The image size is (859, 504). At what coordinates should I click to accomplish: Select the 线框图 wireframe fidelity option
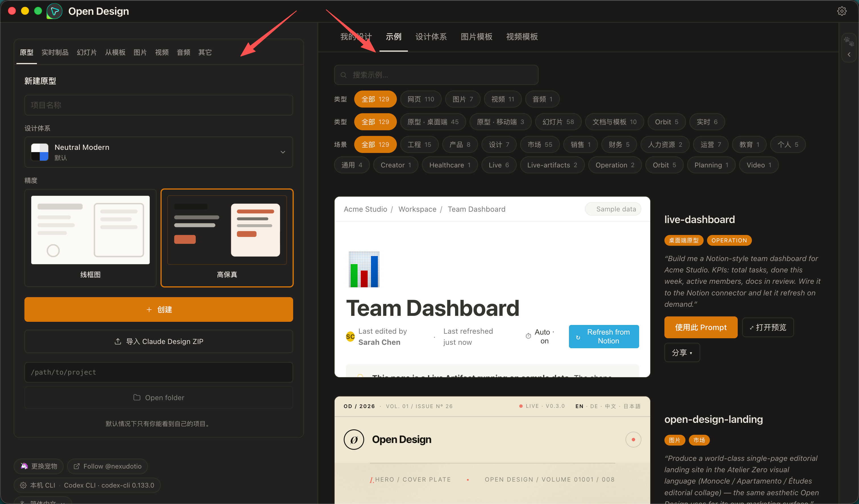[x=90, y=238]
